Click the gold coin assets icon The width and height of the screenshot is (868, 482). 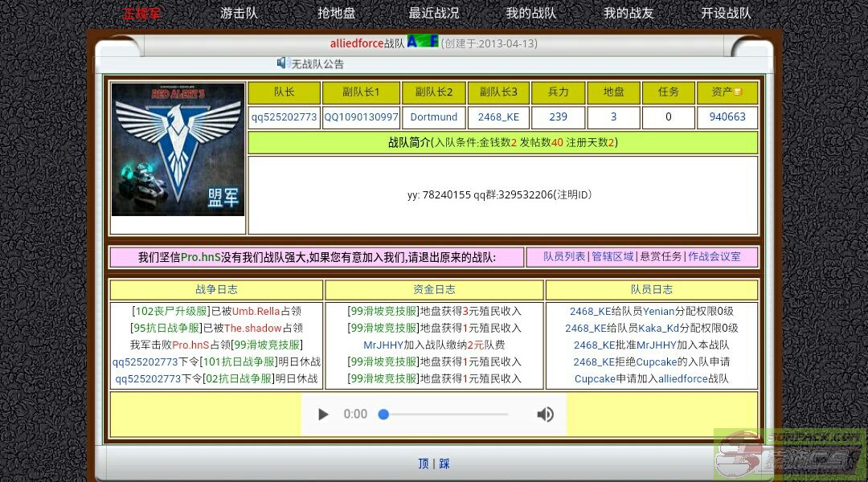[x=738, y=92]
